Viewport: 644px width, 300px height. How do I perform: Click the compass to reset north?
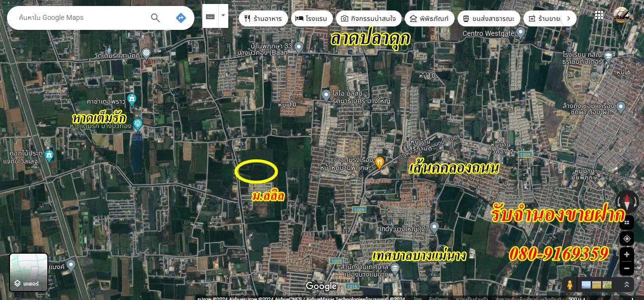[x=627, y=202]
